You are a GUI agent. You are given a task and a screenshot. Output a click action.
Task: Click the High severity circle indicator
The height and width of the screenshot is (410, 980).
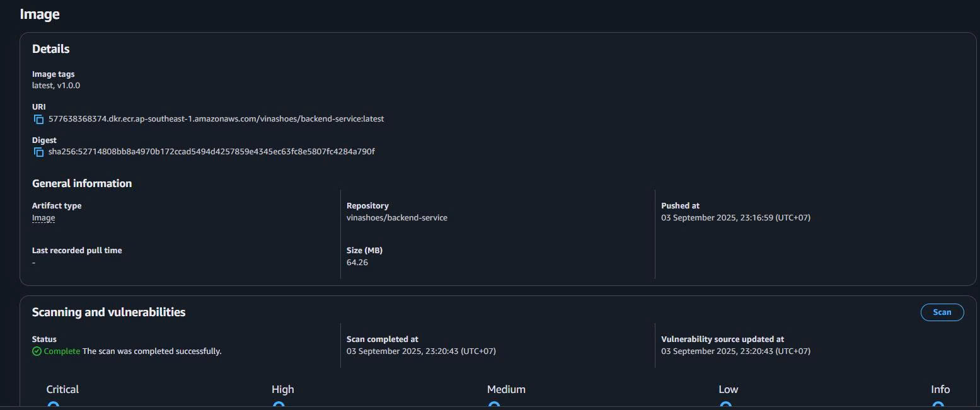279,405
